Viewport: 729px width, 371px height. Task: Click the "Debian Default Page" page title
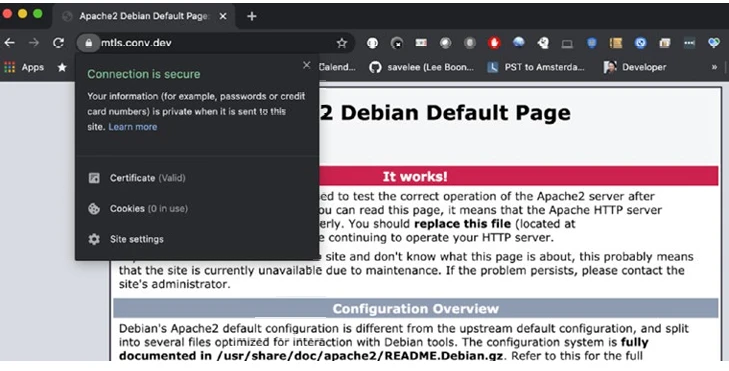pos(455,113)
